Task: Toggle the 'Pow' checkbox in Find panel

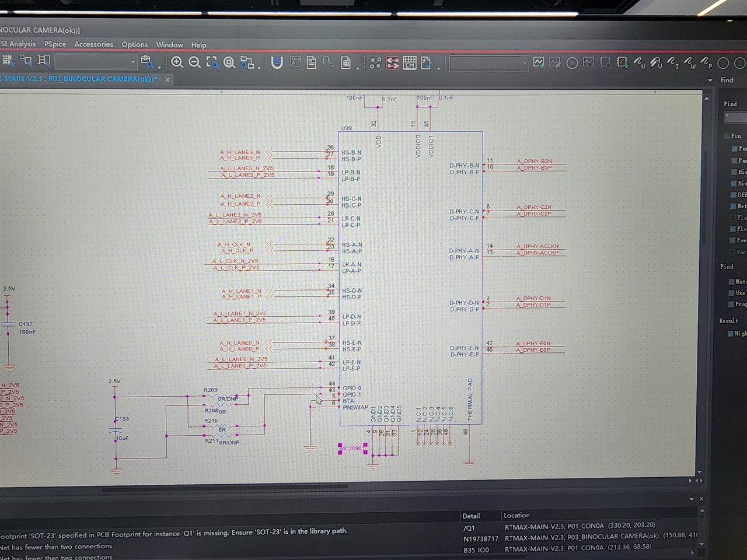Action: coord(733,240)
